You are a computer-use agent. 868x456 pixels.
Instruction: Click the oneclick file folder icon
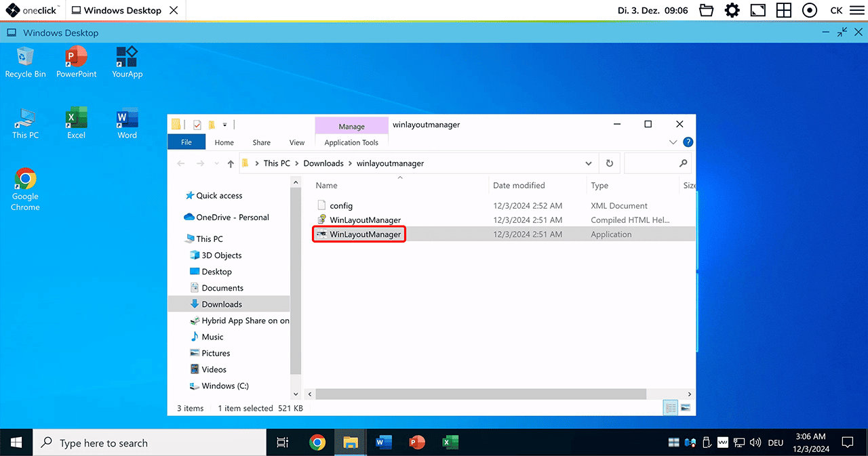[x=707, y=10]
